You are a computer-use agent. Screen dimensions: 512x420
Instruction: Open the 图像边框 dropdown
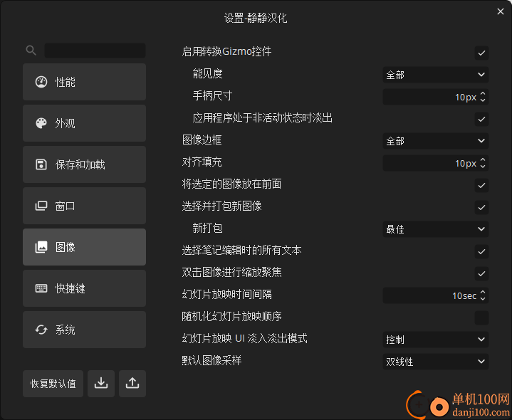[436, 141]
